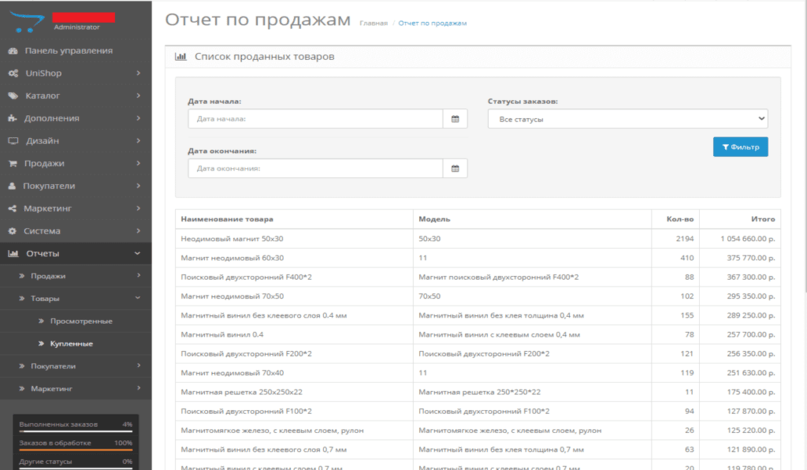Open the Статусы заказов dropdown
This screenshot has height=470, width=807.
click(628, 119)
